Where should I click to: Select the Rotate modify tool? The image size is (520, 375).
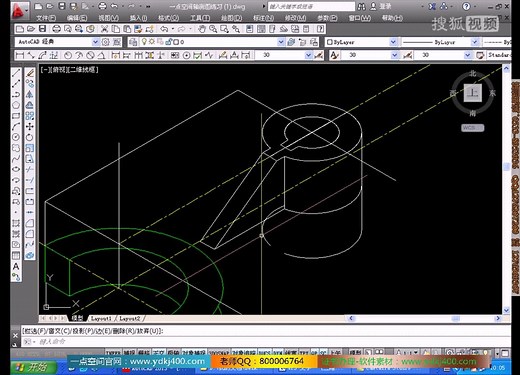[x=30, y=137]
